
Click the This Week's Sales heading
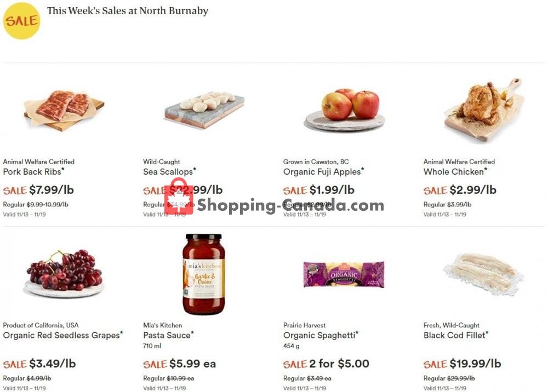[x=127, y=11]
